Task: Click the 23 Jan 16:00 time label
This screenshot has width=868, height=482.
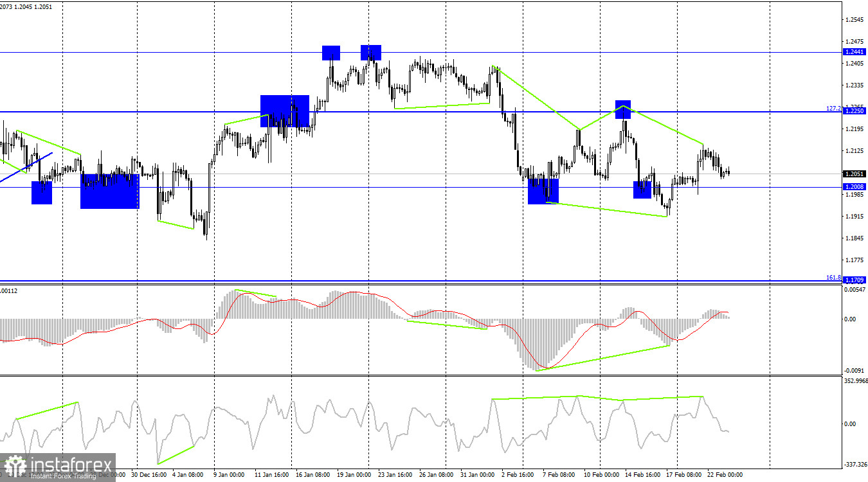Action: coord(394,475)
